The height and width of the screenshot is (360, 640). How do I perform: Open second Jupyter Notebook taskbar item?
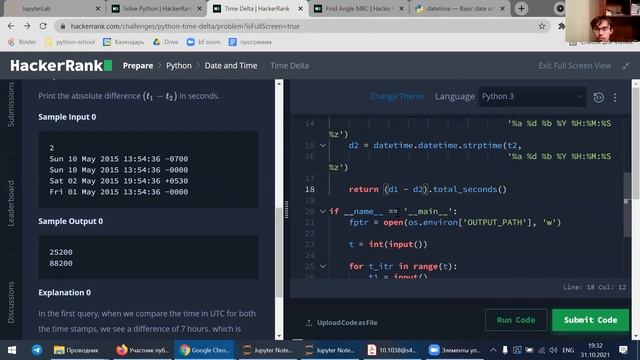pyautogui.click(x=330, y=350)
